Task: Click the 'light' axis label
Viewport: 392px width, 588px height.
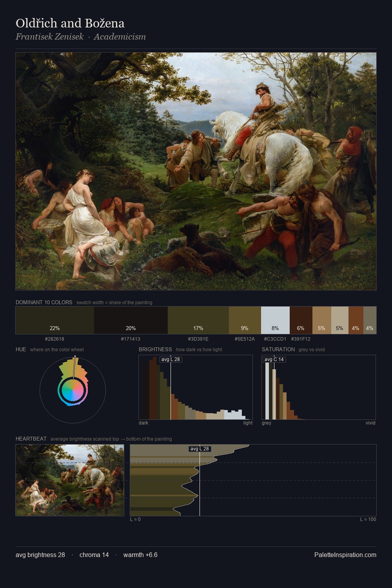Action: pos(248,423)
